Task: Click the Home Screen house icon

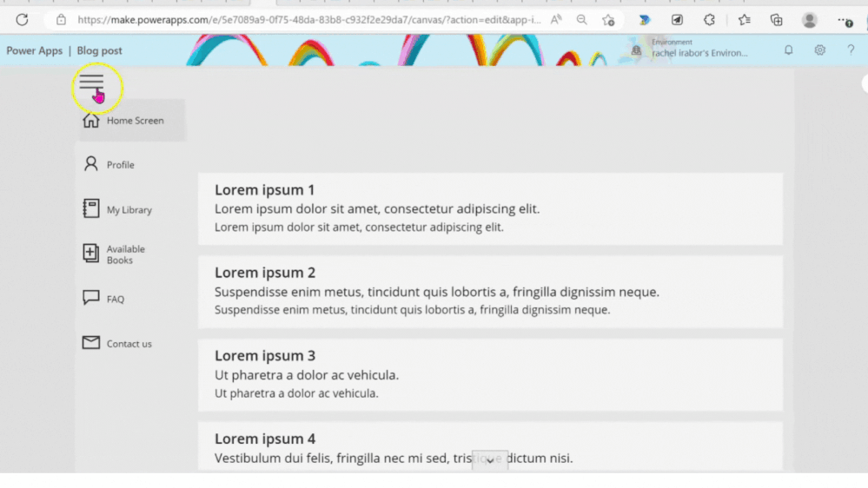Action: click(90, 120)
